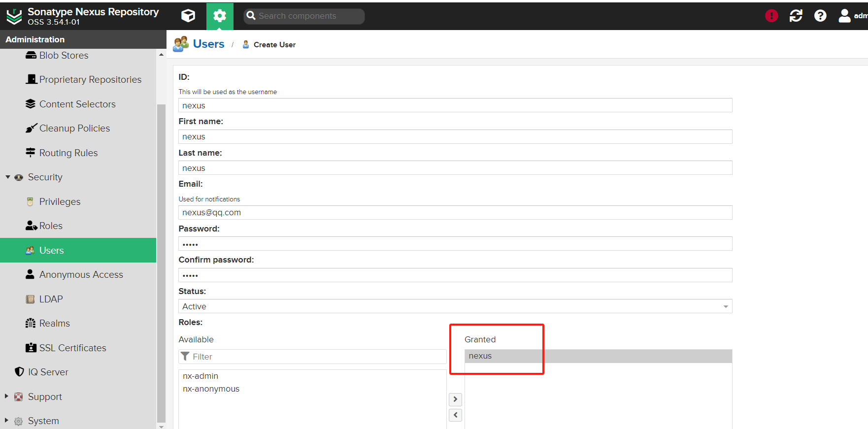Click the Routing Rules signpost icon

[31, 153]
